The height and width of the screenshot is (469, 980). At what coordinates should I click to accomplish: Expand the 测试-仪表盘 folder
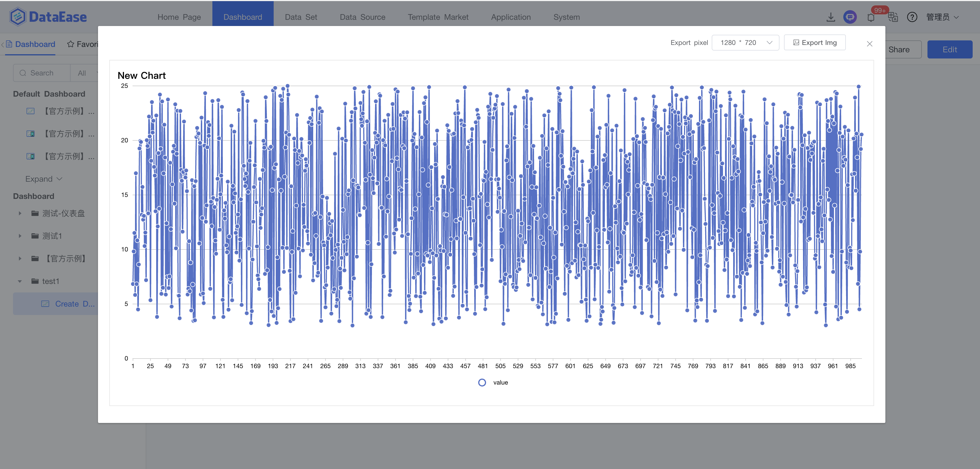pos(20,214)
